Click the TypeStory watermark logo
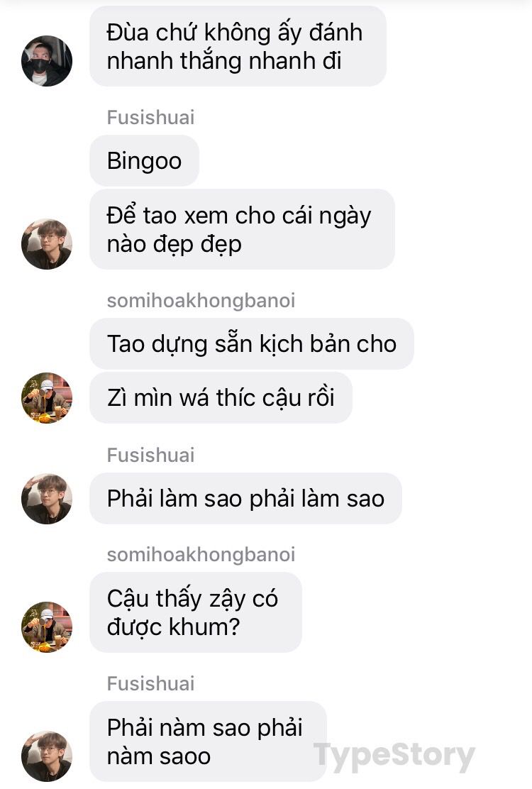 (394, 757)
